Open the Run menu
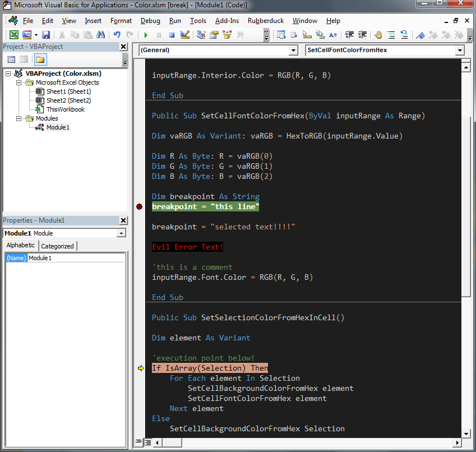The height and width of the screenshot is (452, 476). 175,21
